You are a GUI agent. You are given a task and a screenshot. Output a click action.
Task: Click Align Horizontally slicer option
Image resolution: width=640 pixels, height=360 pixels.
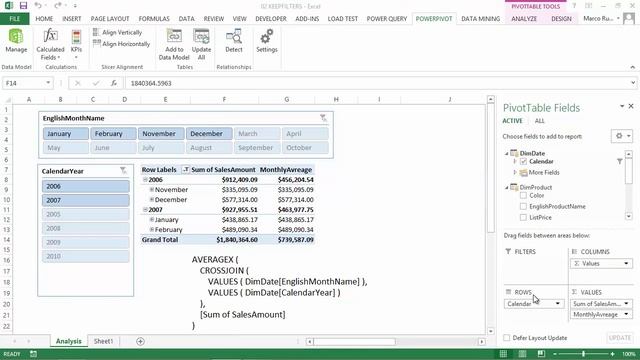122,44
